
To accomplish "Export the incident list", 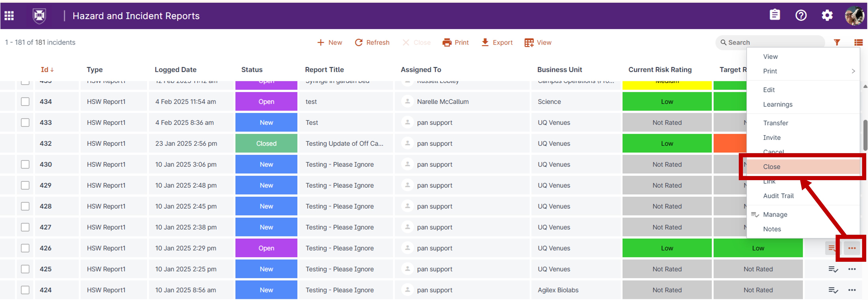I will (497, 42).
